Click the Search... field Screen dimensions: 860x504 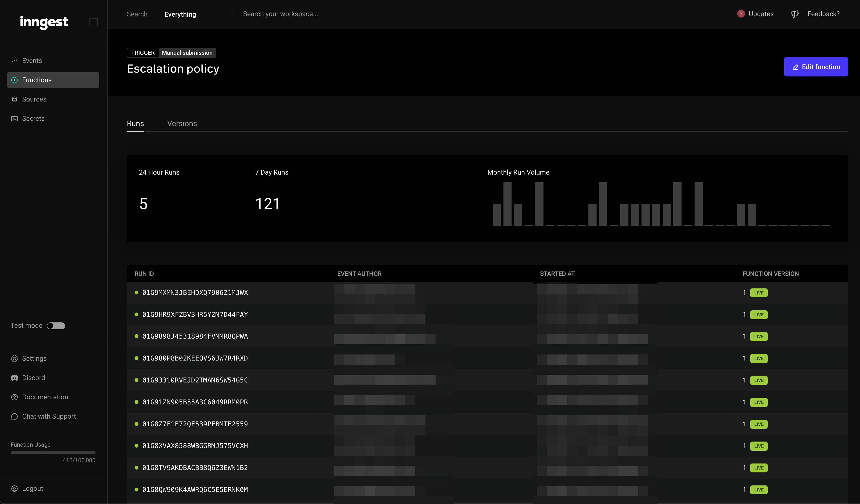(140, 14)
